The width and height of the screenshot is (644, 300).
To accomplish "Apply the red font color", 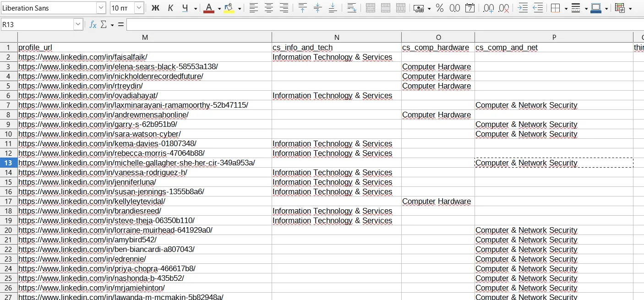I will (x=209, y=8).
